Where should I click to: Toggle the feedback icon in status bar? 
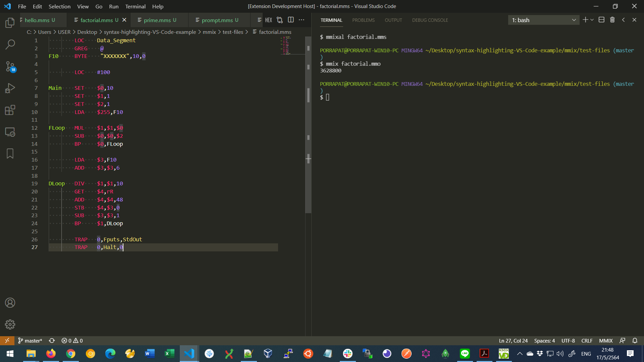pos(623,341)
